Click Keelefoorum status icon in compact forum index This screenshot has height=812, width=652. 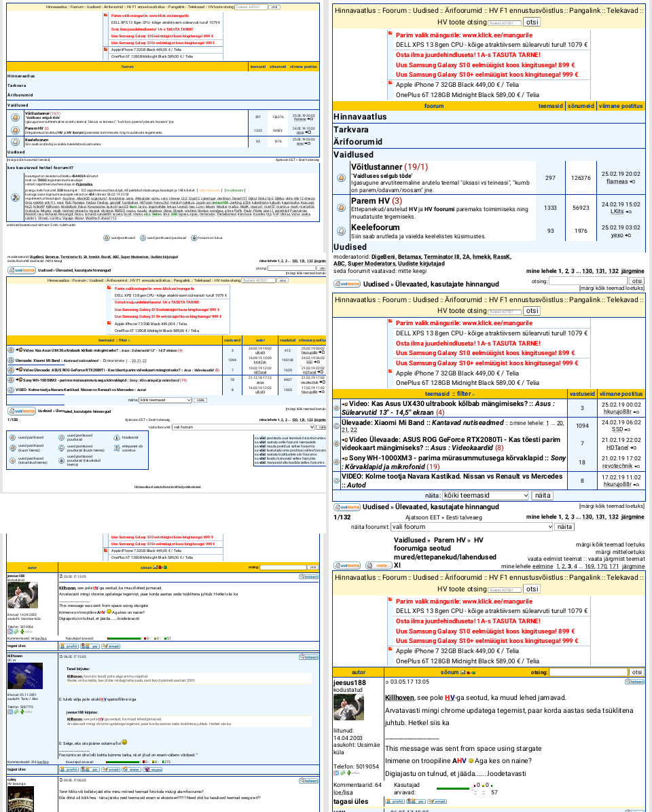pos(15,141)
